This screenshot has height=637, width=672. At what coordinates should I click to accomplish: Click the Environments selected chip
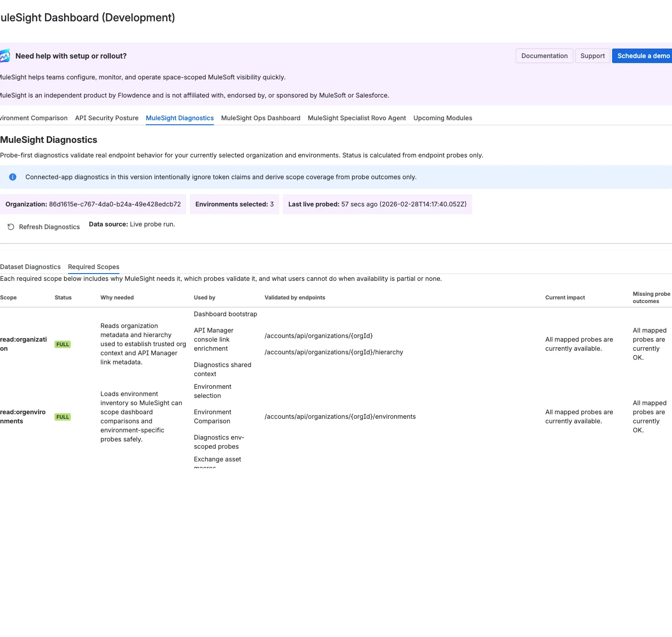coord(234,204)
